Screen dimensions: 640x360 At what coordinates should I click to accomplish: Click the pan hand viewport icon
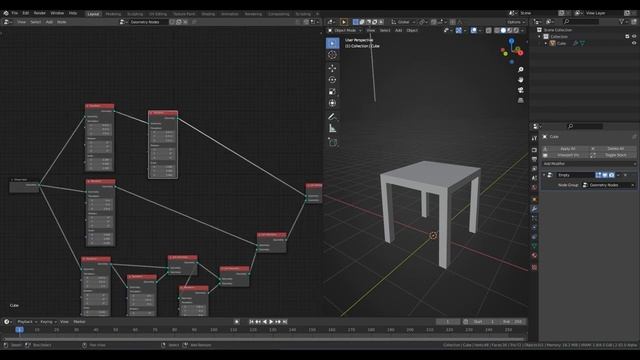point(520,80)
